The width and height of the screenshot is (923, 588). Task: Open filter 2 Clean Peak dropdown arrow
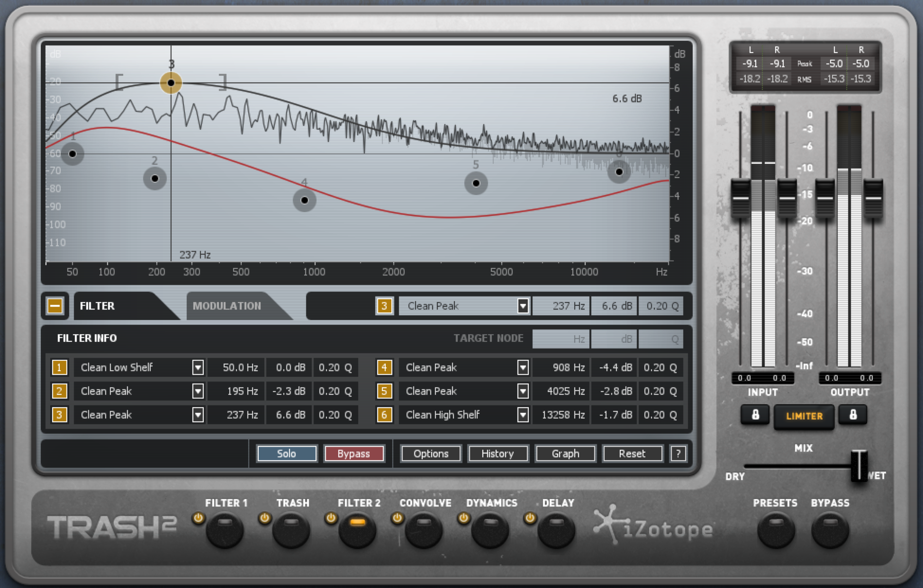pos(198,391)
